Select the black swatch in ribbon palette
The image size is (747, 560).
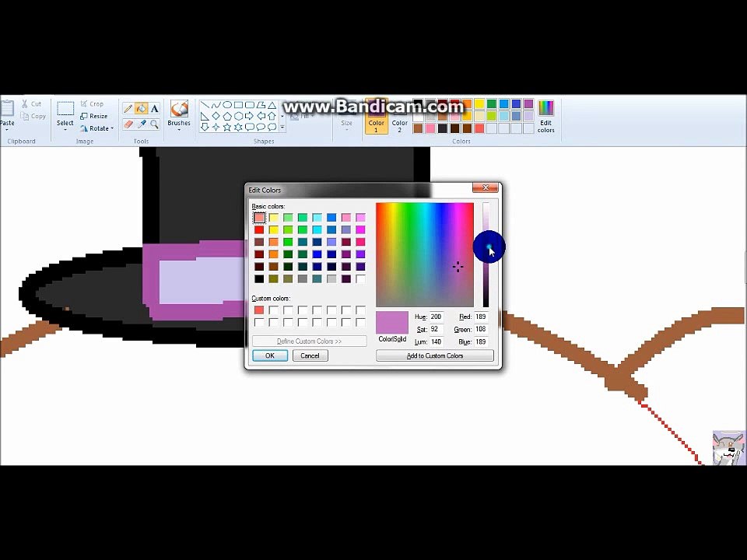pyautogui.click(x=418, y=103)
